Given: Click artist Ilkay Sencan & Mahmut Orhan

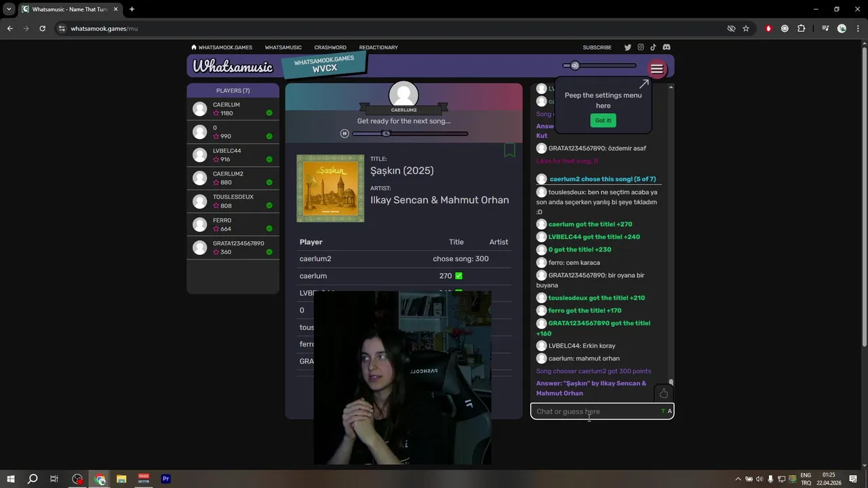Looking at the screenshot, I should tap(439, 200).
